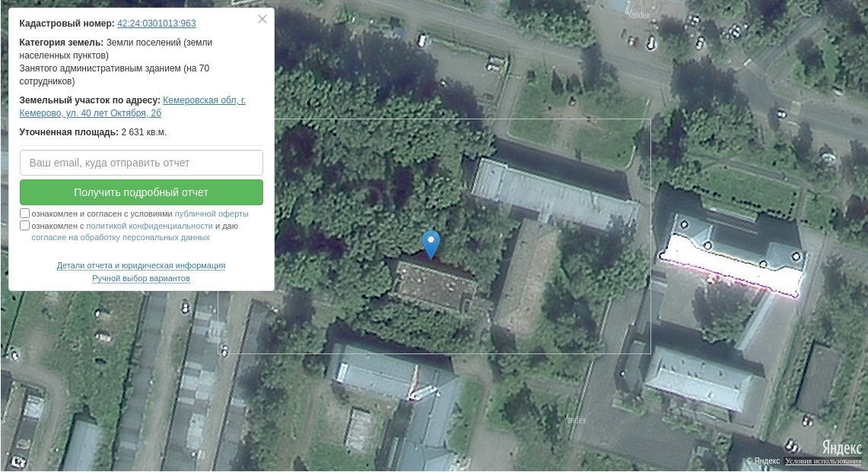Click the Yandex watermark near map bottom
Screen dimensions: 868x472
[574, 420]
